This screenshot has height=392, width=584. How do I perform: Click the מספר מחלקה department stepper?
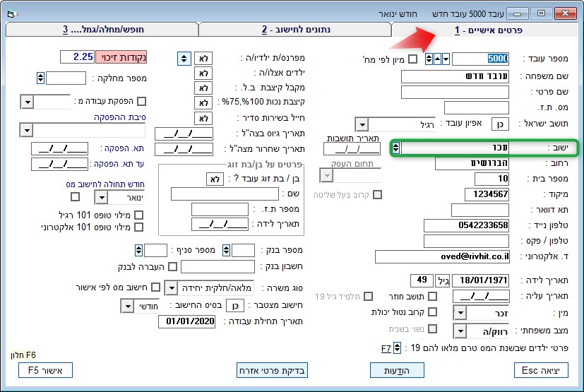[x=40, y=78]
